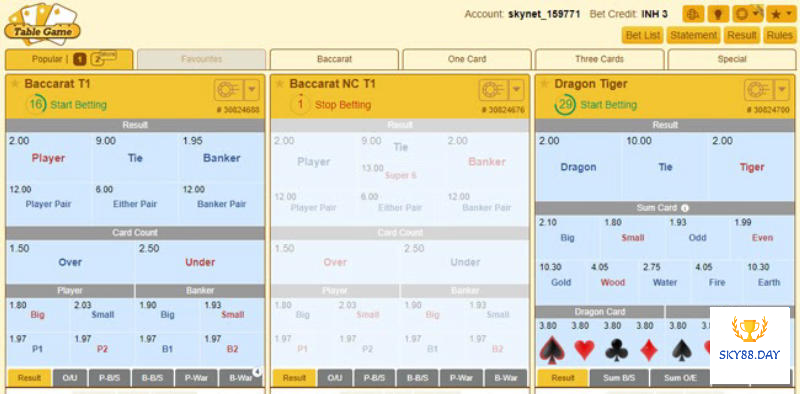The image size is (800, 394).
Task: Click the 16 countdown timer on Baccarat T1
Action: 36,105
